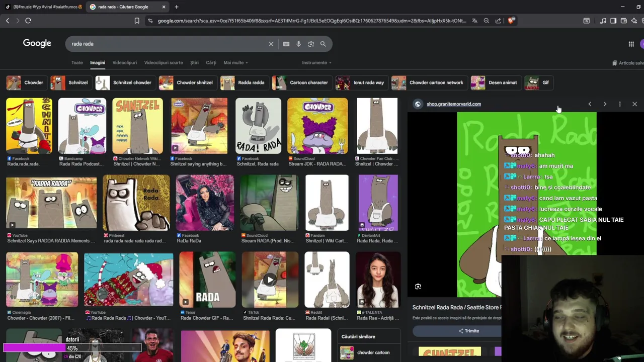The width and height of the screenshot is (644, 362).
Task: Open the 'RaDa RaDa' Facebook woman image
Action: coord(205,203)
